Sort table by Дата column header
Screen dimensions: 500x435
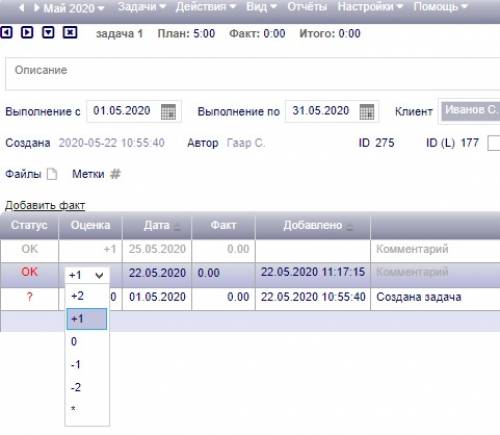tap(157, 226)
